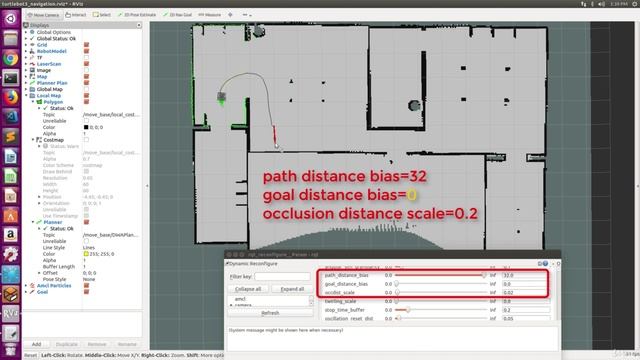Expand the LaserScan tree row
Image resolution: width=640 pixels, height=360 pixels.
[x=26, y=64]
